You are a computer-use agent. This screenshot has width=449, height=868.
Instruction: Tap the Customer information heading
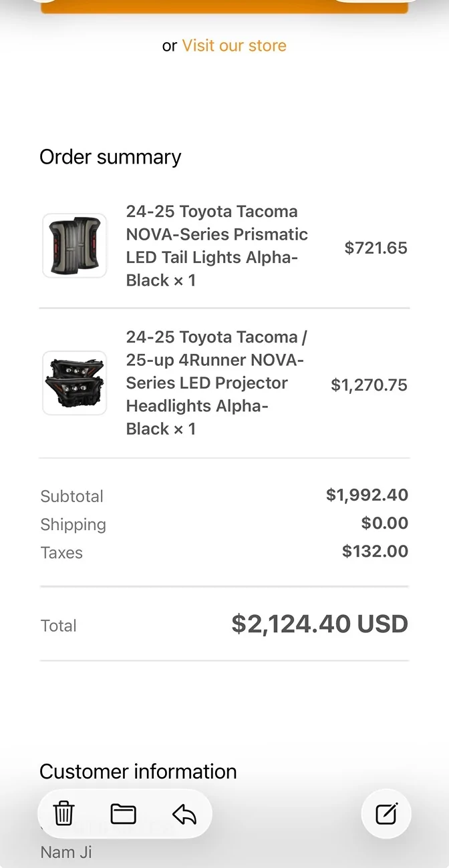click(x=138, y=771)
